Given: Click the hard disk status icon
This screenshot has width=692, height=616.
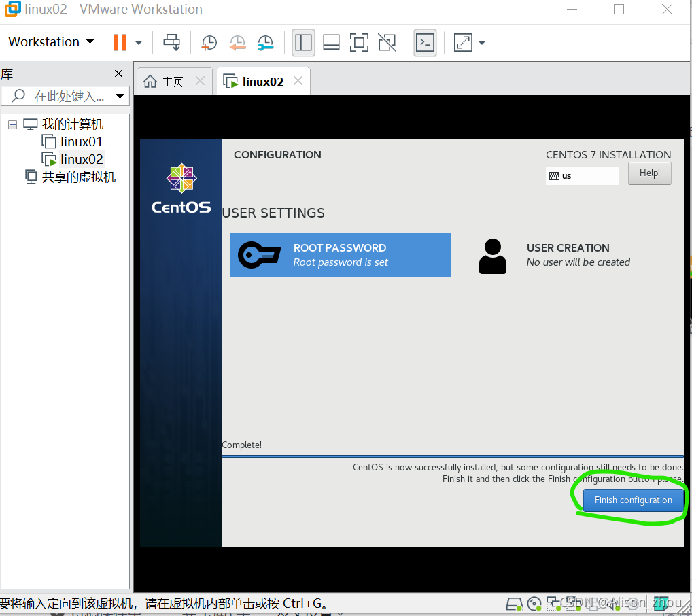Looking at the screenshot, I should click(514, 604).
